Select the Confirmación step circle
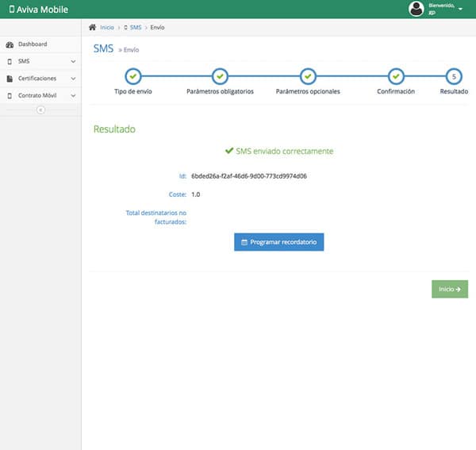Viewport: 476px width, 450px height. tap(395, 76)
